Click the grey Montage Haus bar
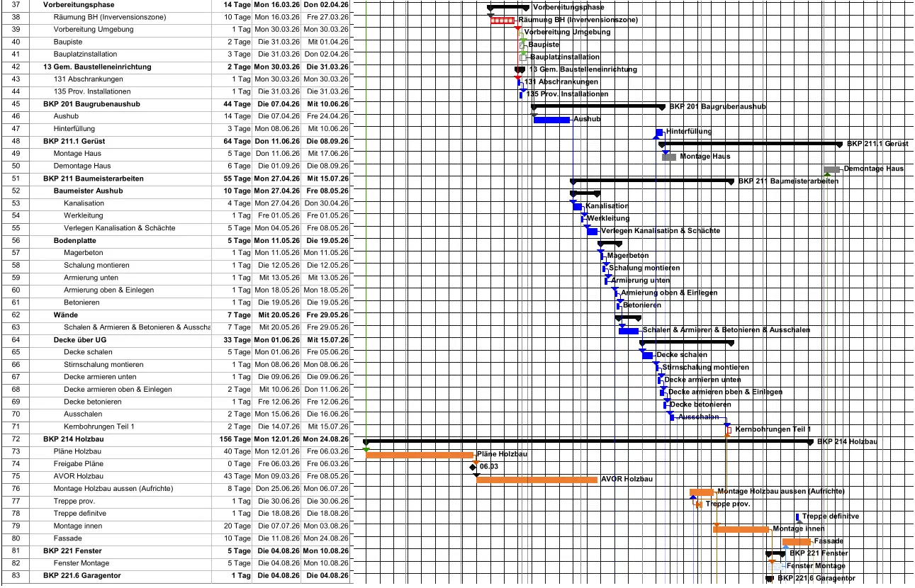Image resolution: width=915 pixels, height=588 pixels. 669,157
